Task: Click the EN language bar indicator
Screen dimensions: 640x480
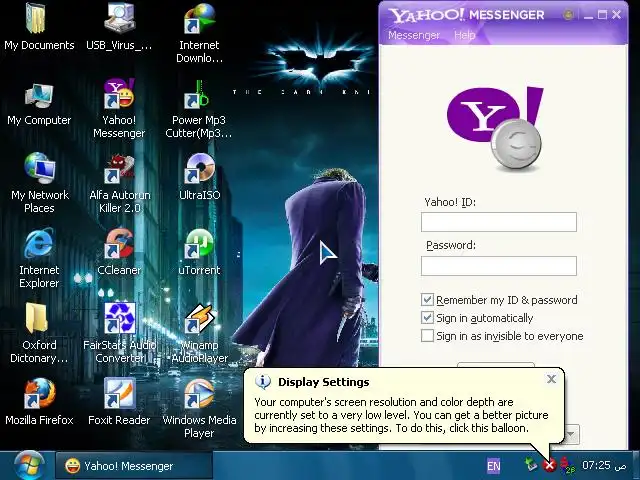Action: (493, 466)
